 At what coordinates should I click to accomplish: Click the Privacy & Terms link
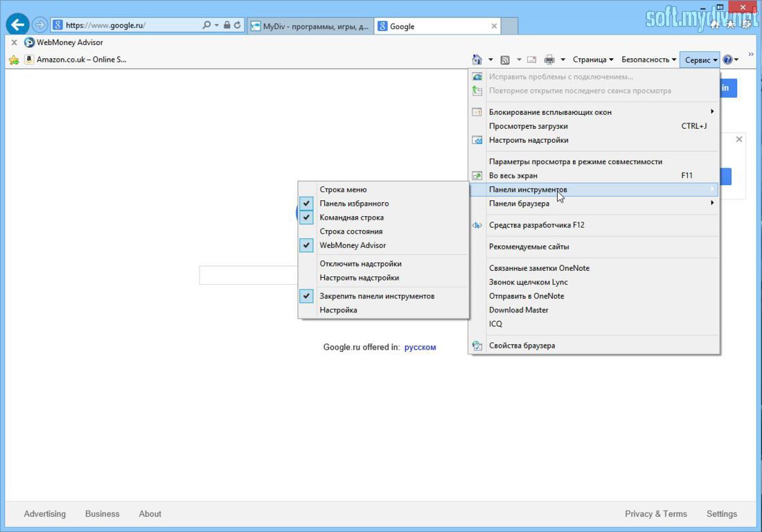coord(655,513)
